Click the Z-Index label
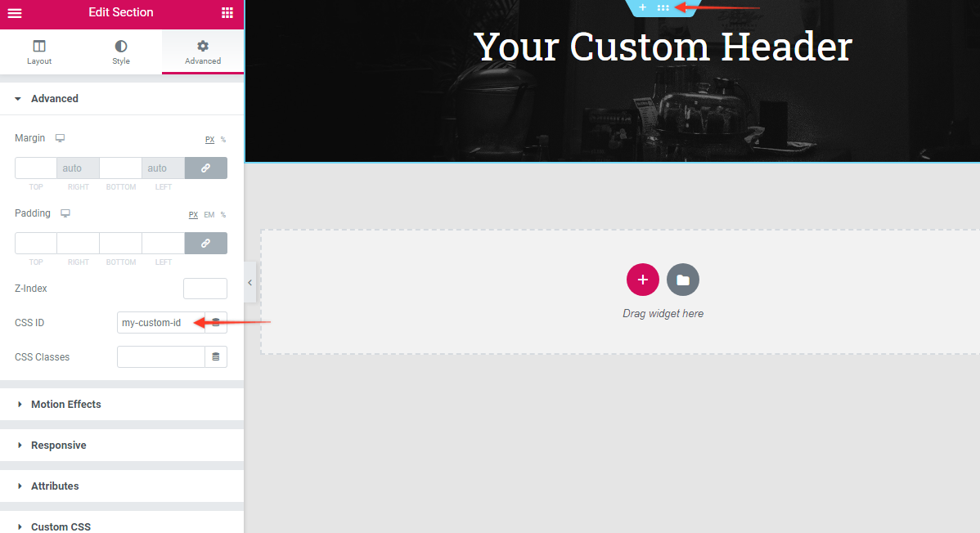The image size is (980, 533). [31, 289]
